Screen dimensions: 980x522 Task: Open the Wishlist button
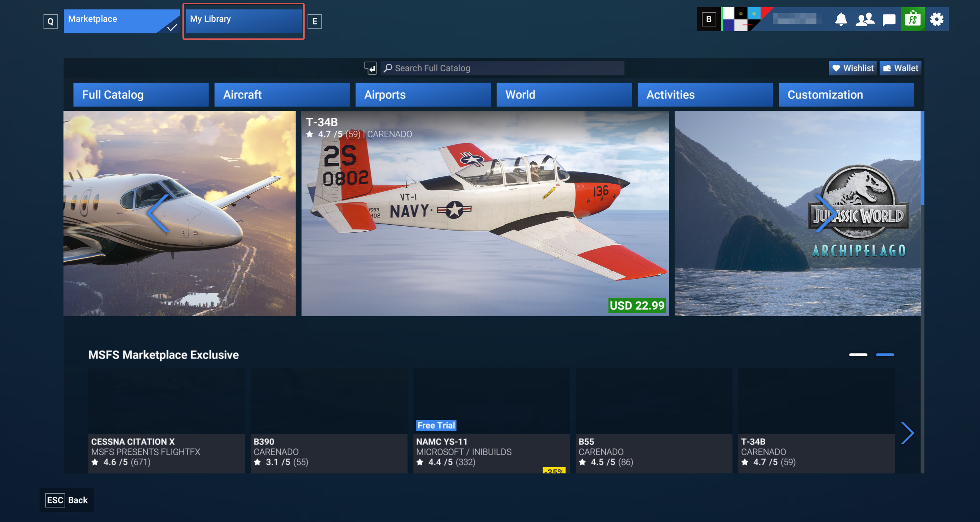pos(853,68)
